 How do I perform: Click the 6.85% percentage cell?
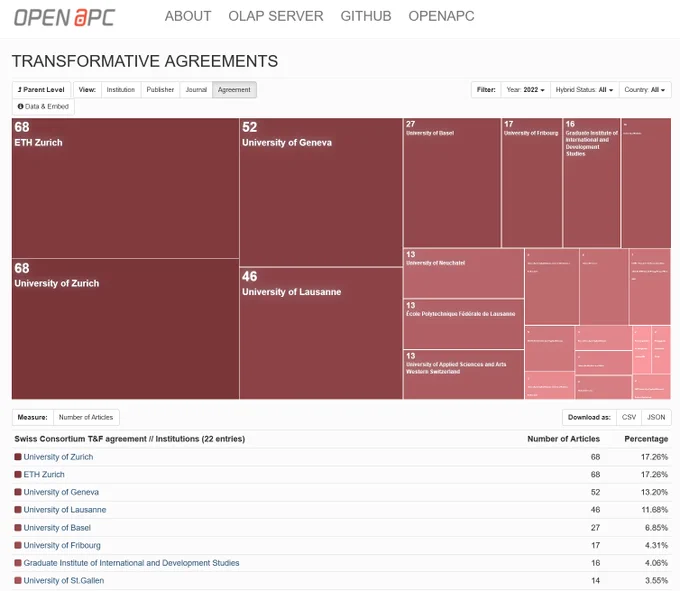656,528
